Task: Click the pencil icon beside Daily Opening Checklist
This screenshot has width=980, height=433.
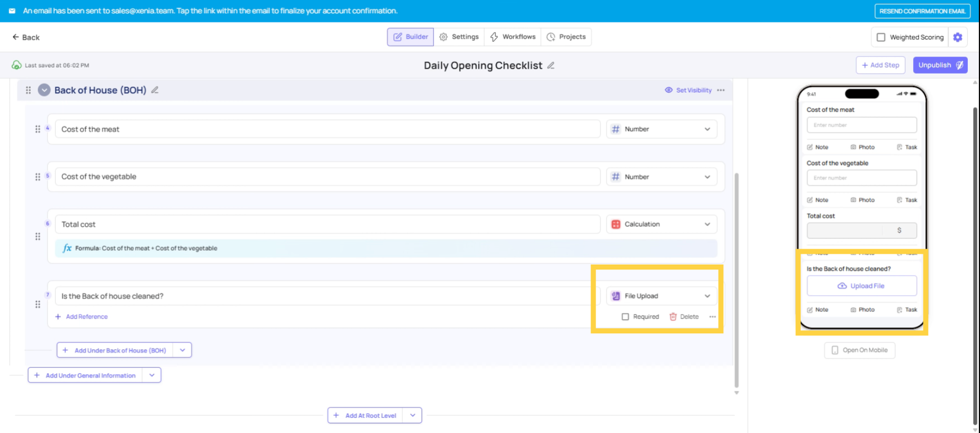Action: pyautogui.click(x=551, y=65)
